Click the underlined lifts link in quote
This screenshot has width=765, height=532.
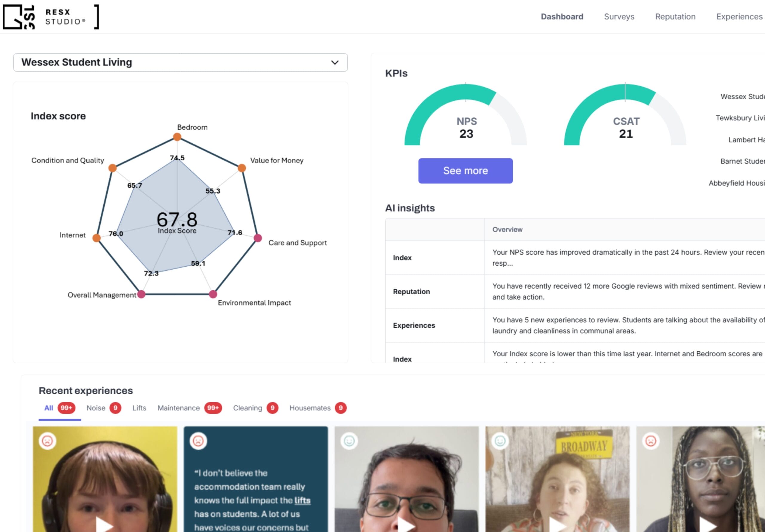pos(302,500)
